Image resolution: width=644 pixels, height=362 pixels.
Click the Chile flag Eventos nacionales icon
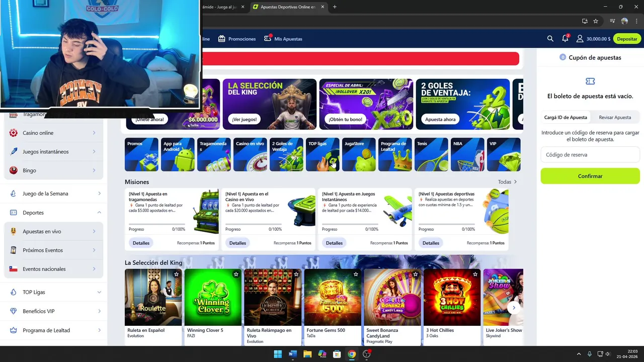14,269
